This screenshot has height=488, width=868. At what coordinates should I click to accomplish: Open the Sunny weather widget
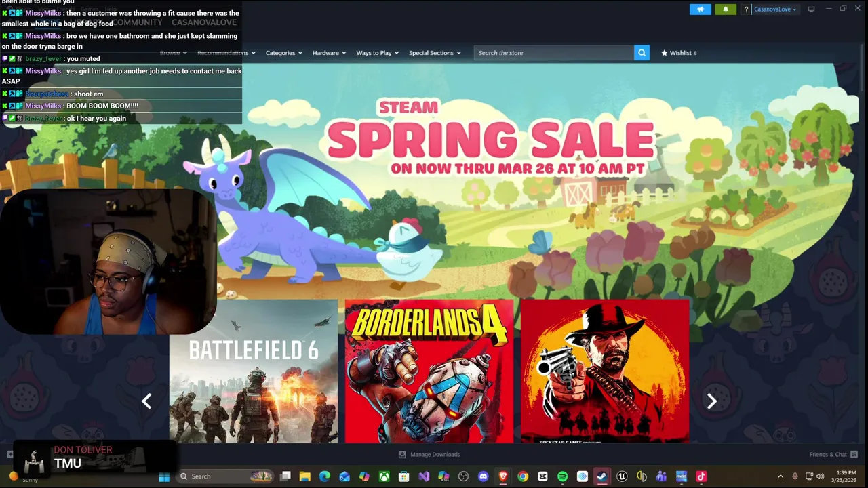pos(22,477)
